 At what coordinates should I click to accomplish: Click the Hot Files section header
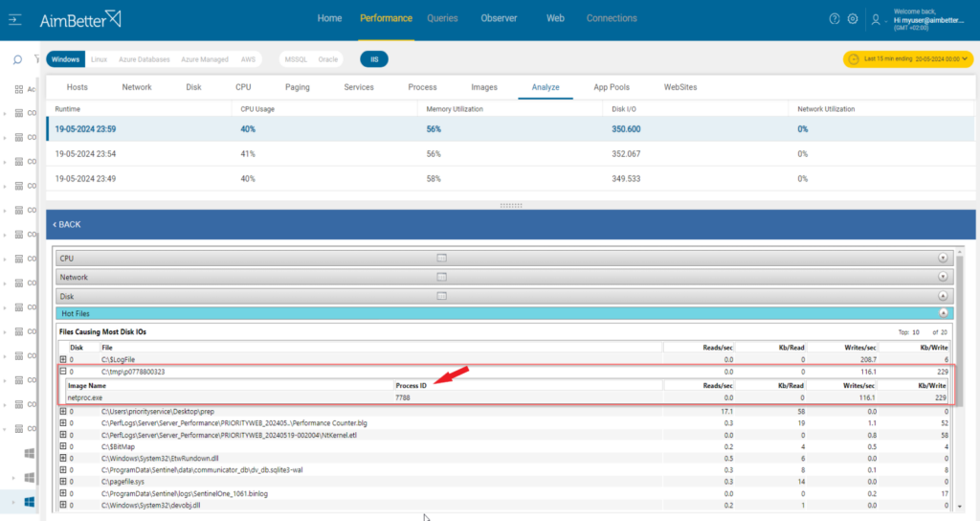point(505,313)
